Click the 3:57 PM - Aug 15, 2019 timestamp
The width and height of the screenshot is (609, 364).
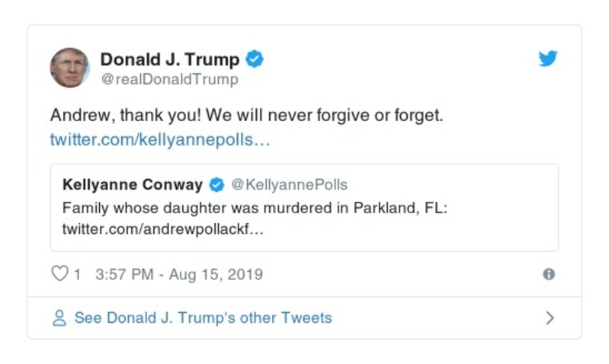[178, 275]
